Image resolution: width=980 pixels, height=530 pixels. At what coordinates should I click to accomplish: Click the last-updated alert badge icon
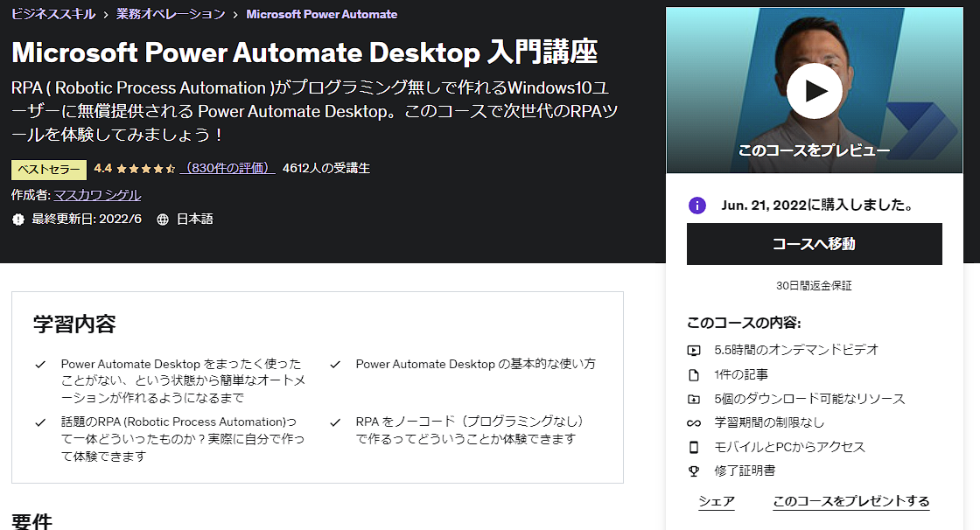click(x=18, y=220)
